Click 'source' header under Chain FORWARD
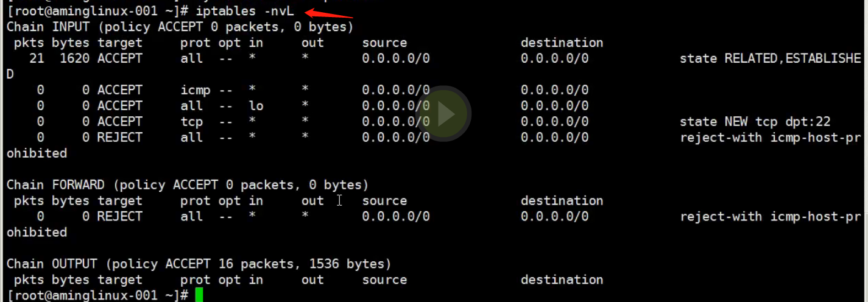 384,200
